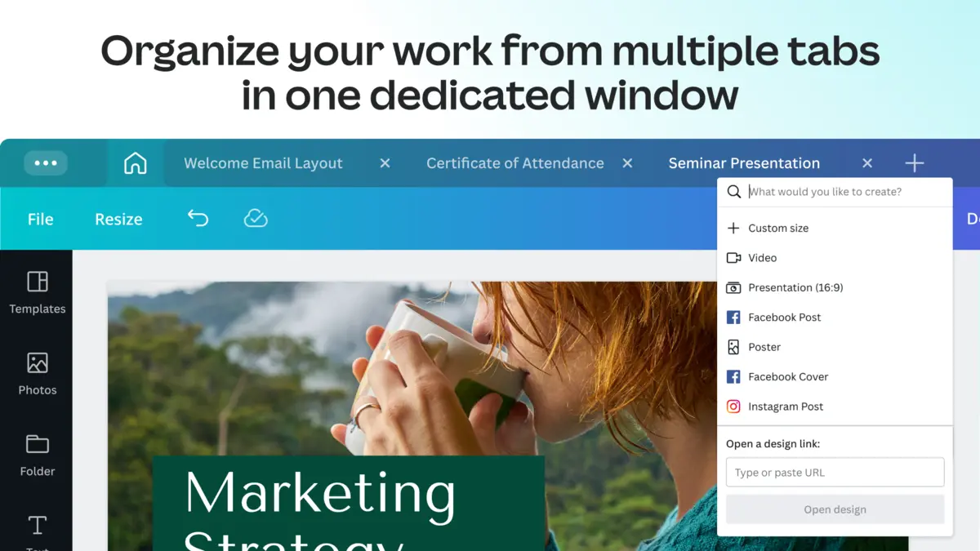Open the Templates side panel
Viewport: 980px width, 551px height.
coord(38,292)
